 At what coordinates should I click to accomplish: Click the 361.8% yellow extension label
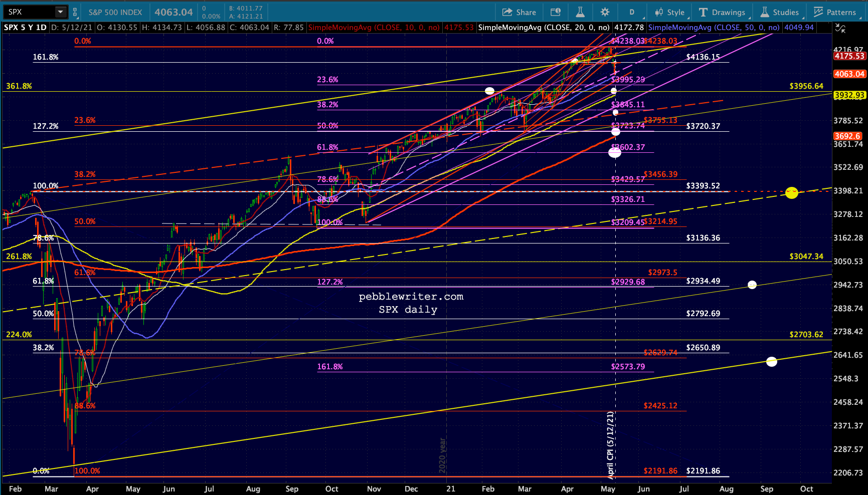[x=19, y=86]
